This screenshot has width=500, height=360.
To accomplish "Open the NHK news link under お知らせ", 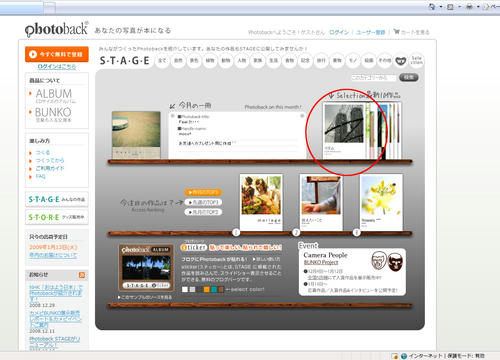I will click(56, 293).
